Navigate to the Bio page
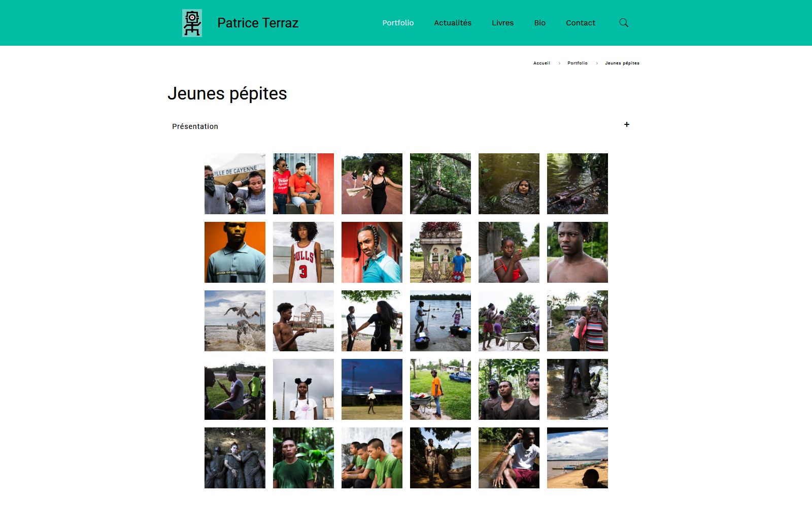Viewport: 812px width, 531px height. 539,23
